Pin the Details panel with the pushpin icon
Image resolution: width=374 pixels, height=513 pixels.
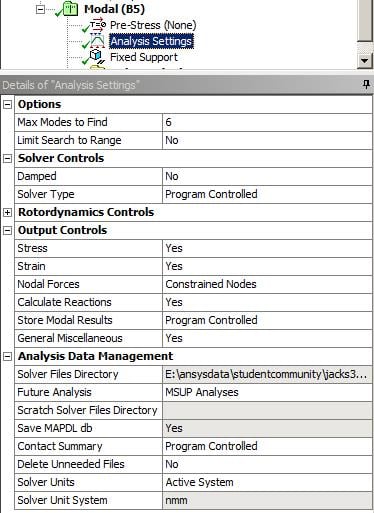(366, 85)
